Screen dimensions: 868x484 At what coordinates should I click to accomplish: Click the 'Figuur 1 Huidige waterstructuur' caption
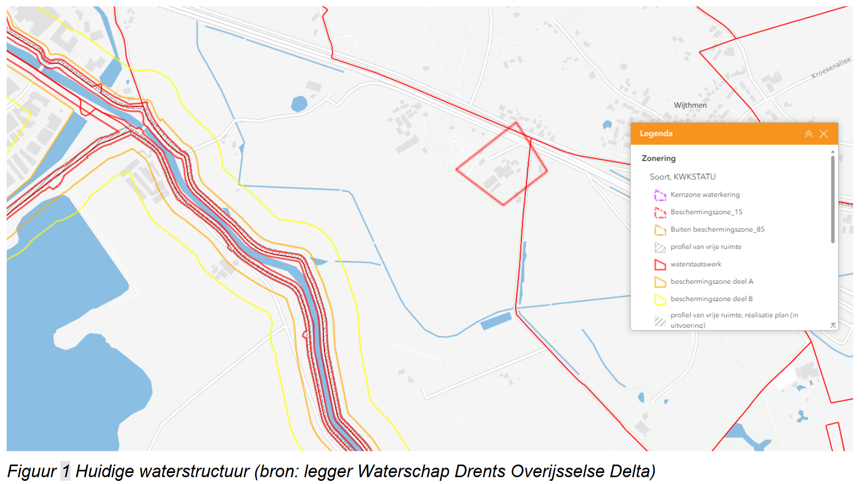point(331,471)
